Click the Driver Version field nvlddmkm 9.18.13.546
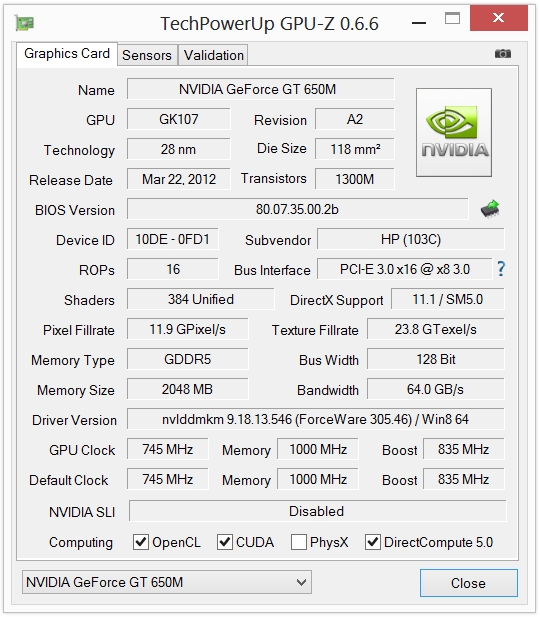540x617 pixels. (x=316, y=419)
